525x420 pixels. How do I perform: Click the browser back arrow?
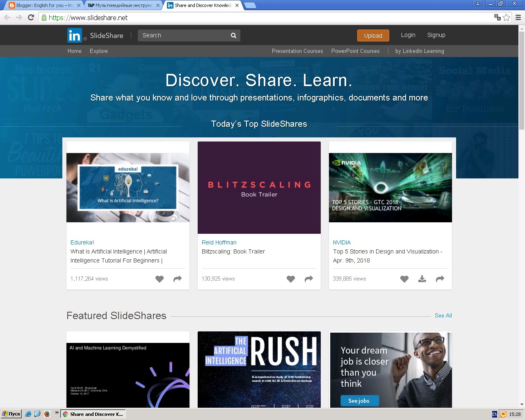click(x=7, y=17)
